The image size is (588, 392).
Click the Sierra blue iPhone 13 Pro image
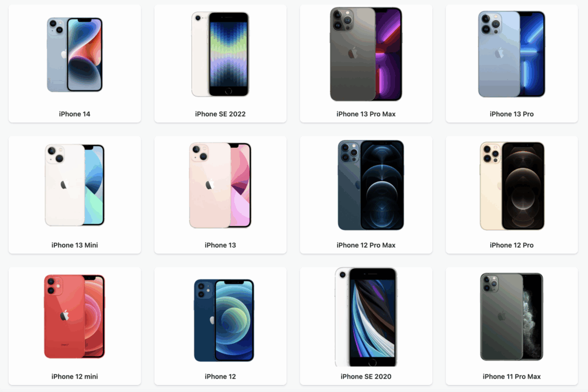coord(512,54)
